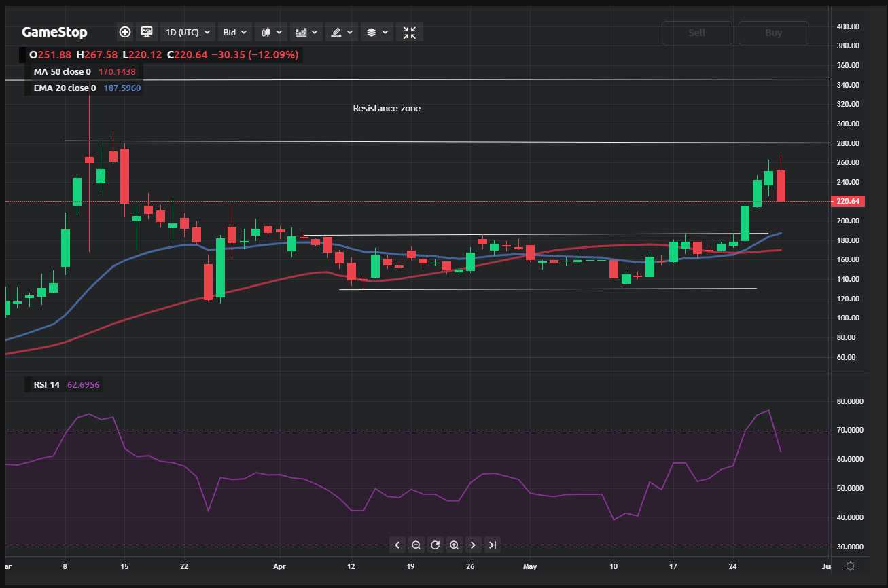The height and width of the screenshot is (588, 888).
Task: Select the RSI 14 indicator legend
Action: 47,385
